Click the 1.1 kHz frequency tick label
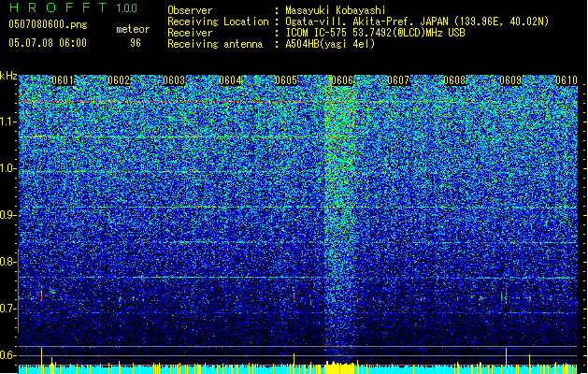588x374 pixels. click(8, 122)
